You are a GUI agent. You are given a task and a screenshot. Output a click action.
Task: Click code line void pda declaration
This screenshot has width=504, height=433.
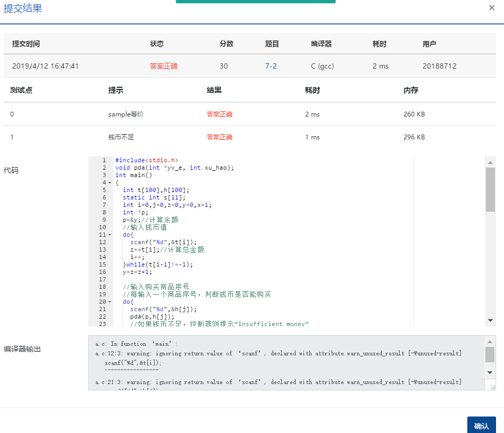[x=174, y=168]
